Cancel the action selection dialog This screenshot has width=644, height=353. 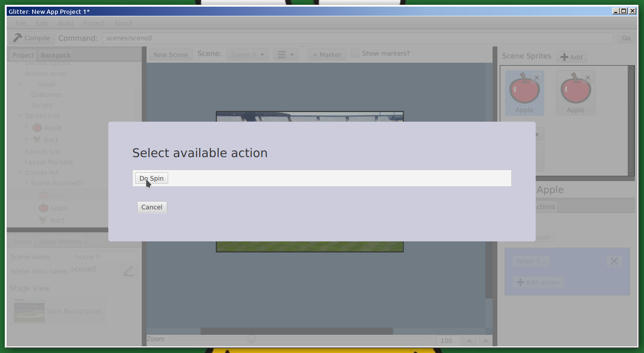152,207
